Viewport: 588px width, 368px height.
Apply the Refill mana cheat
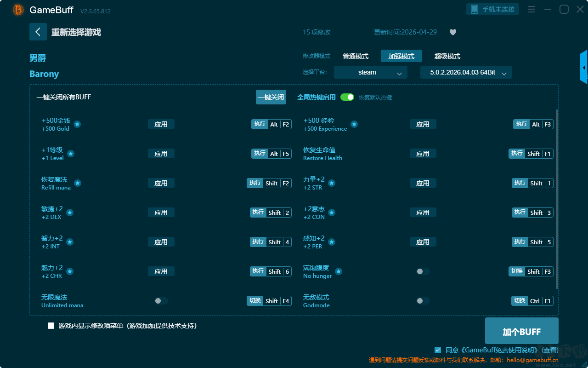tap(161, 183)
